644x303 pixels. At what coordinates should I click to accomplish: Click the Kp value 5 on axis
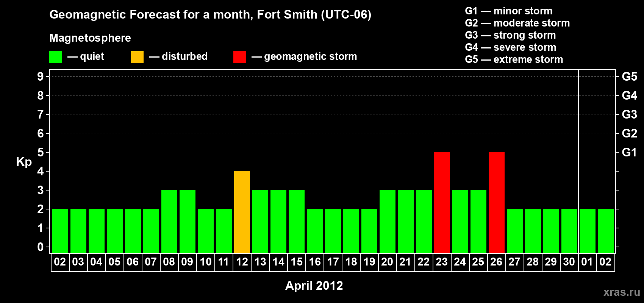point(41,152)
